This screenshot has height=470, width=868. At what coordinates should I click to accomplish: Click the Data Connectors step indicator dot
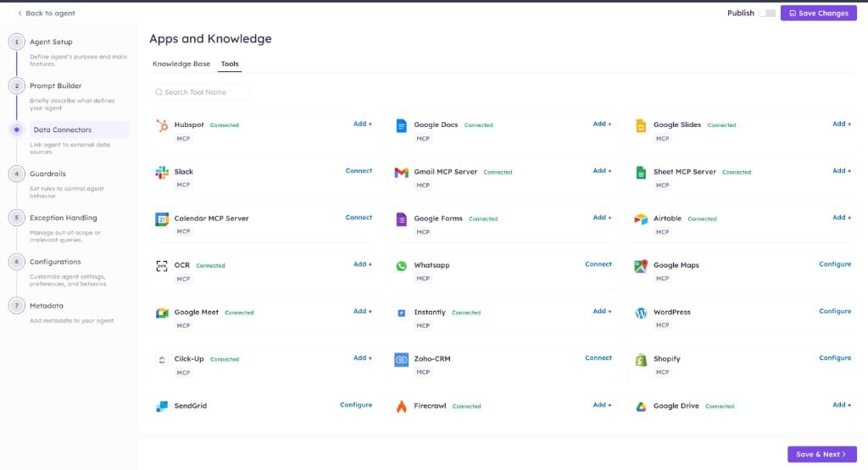17,130
